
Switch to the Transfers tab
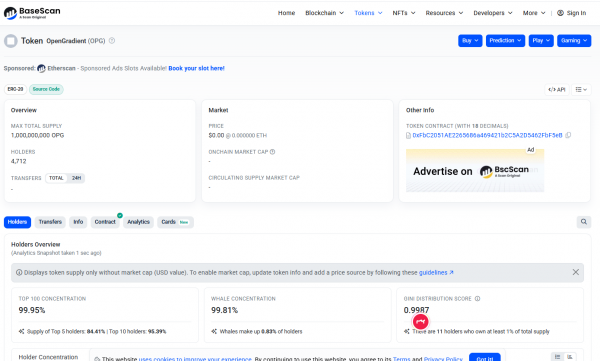coord(50,222)
